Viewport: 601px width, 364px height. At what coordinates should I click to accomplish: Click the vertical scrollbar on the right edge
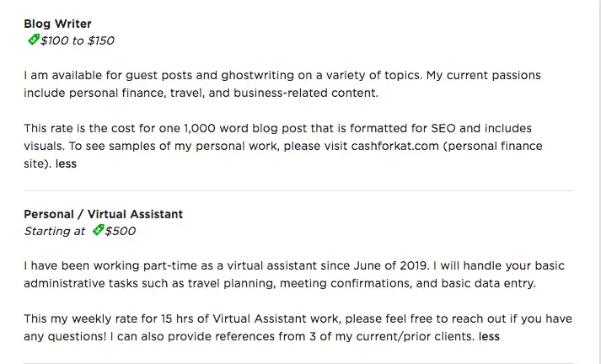(x=598, y=182)
